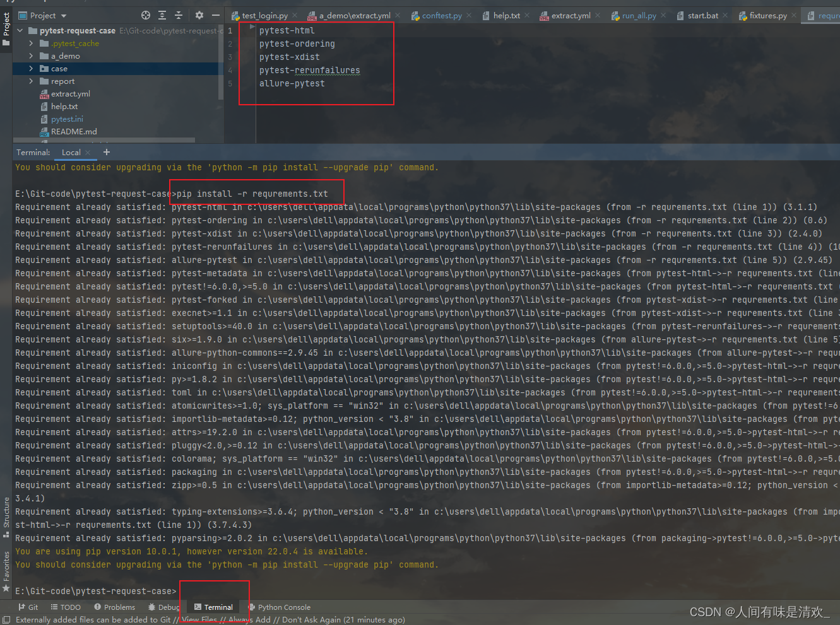Select the case folder row
Screen dimensions: 840x625
tap(117, 69)
